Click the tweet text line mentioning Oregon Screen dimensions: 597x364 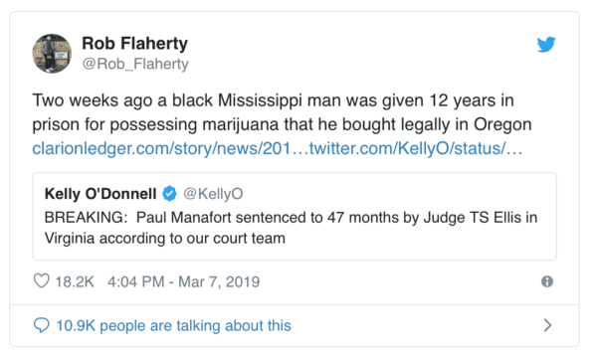point(282,124)
